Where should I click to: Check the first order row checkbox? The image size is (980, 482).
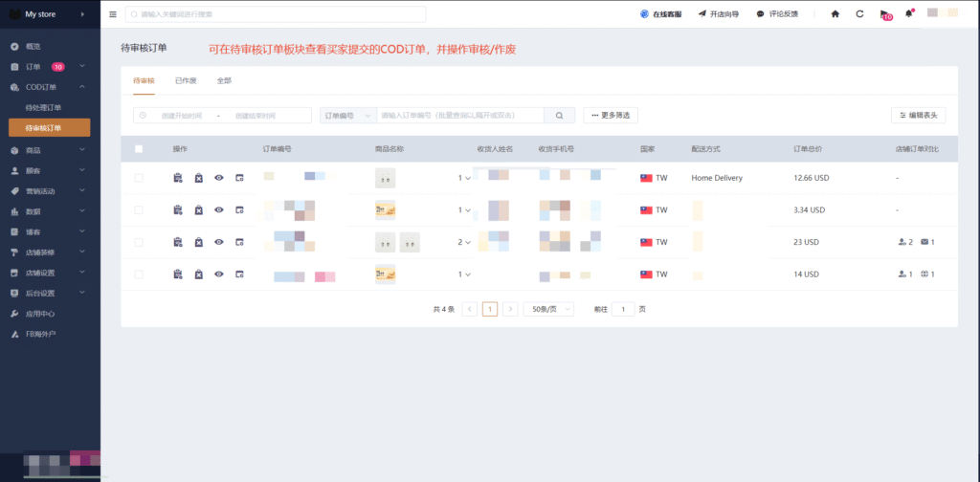tap(139, 178)
